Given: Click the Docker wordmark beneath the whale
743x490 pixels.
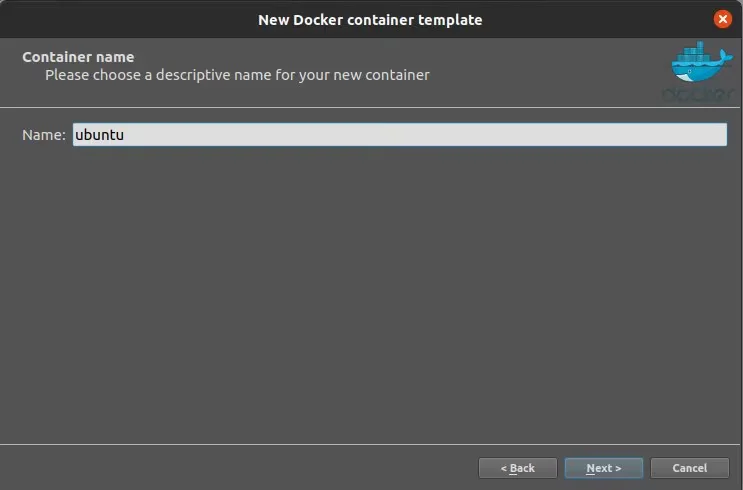Looking at the screenshot, I should 698,94.
